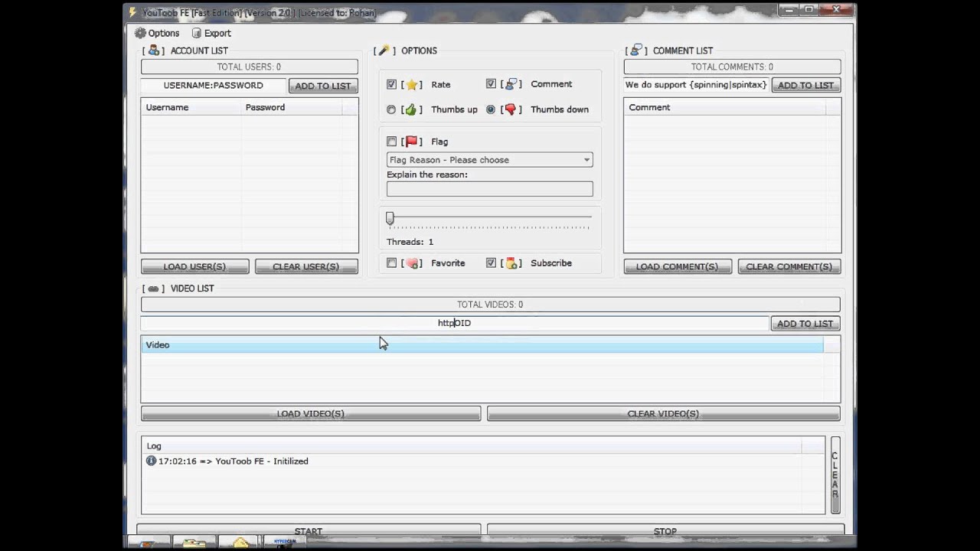Click the USERNAME:PASSWORD input field

click(213, 86)
